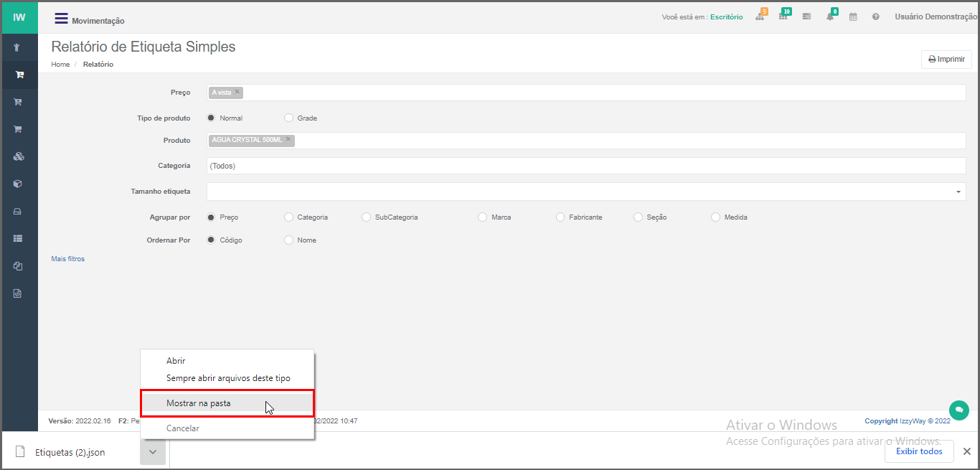Click 'Exibir todos' downloads button
Screen dimensions: 980x470
(x=919, y=451)
